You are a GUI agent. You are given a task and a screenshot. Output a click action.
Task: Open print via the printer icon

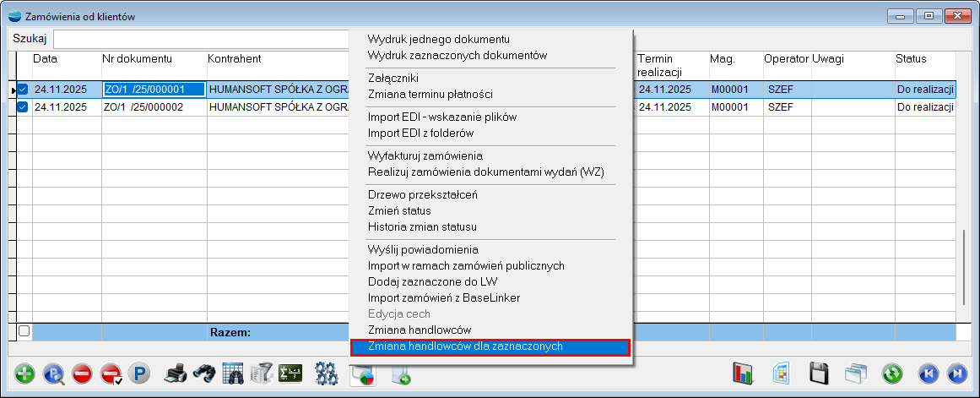pos(175,373)
